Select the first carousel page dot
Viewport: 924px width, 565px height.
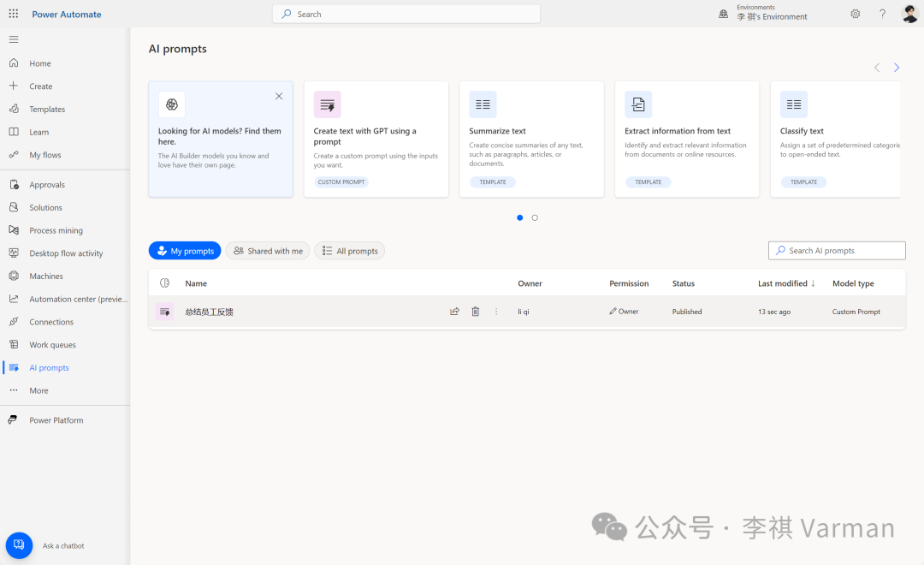[x=520, y=217]
